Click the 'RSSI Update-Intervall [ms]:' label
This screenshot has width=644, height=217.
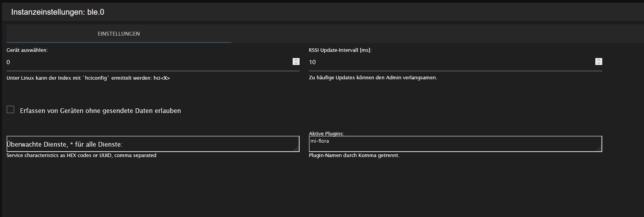340,50
